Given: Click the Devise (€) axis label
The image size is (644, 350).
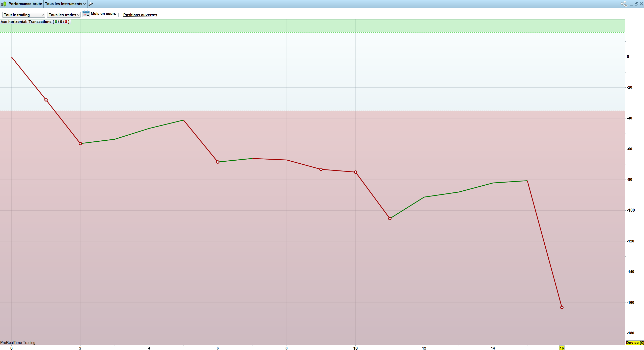Looking at the screenshot, I should point(635,343).
